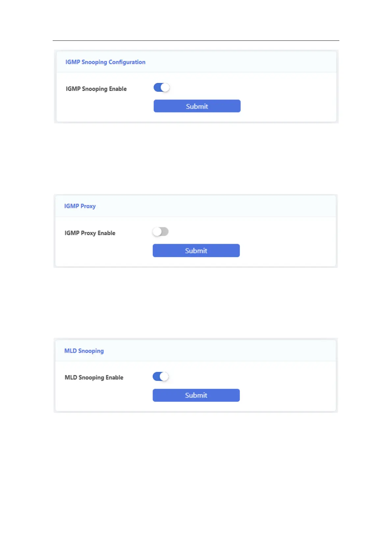Image resolution: width=392 pixels, height=554 pixels.
Task: Click the white knob of IGMP Proxy switch
Action: coord(157,232)
